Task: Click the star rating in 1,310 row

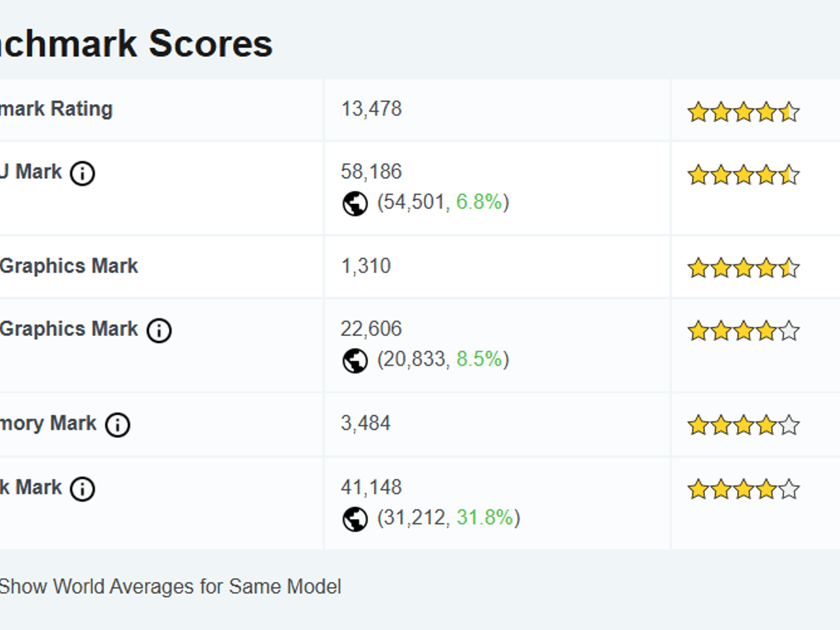Action: tap(743, 268)
